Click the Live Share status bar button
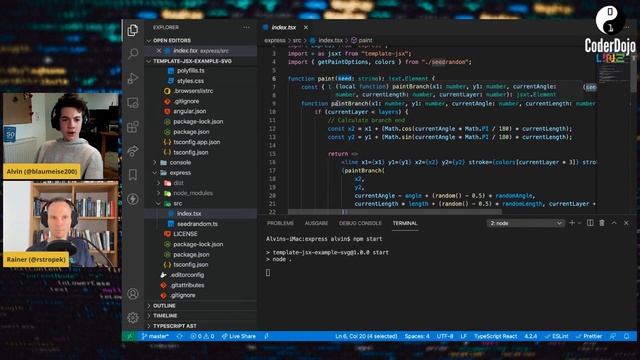Viewport: 640px width, 360px height. (x=239, y=336)
